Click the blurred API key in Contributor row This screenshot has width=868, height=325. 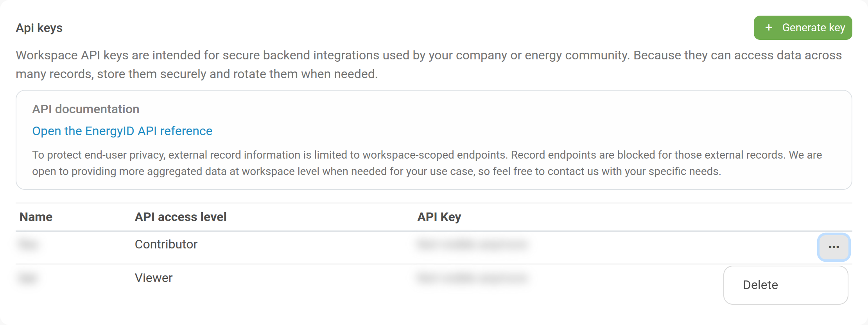tap(472, 245)
